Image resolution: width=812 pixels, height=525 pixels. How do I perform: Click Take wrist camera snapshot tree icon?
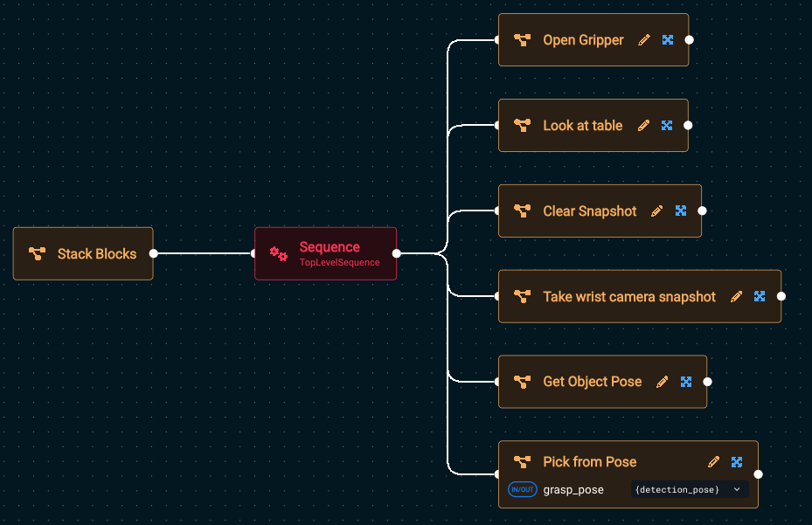pyautogui.click(x=522, y=296)
